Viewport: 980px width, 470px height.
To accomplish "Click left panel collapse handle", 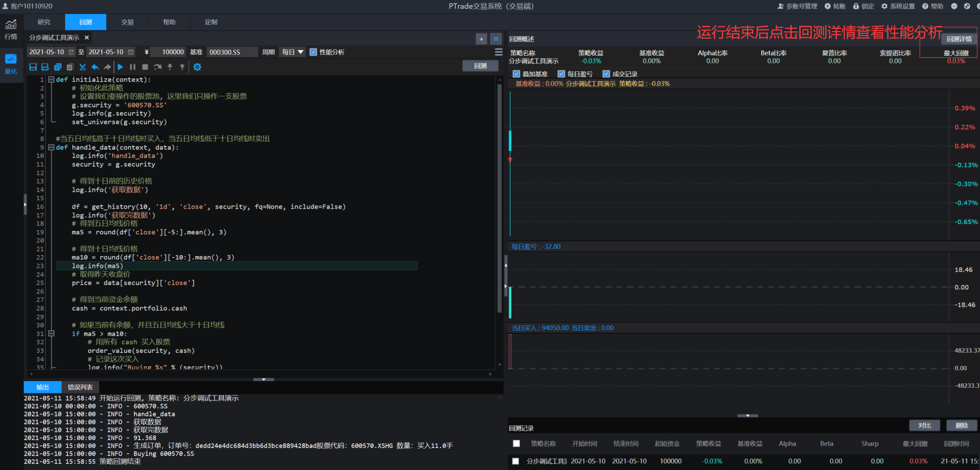I will (x=25, y=205).
